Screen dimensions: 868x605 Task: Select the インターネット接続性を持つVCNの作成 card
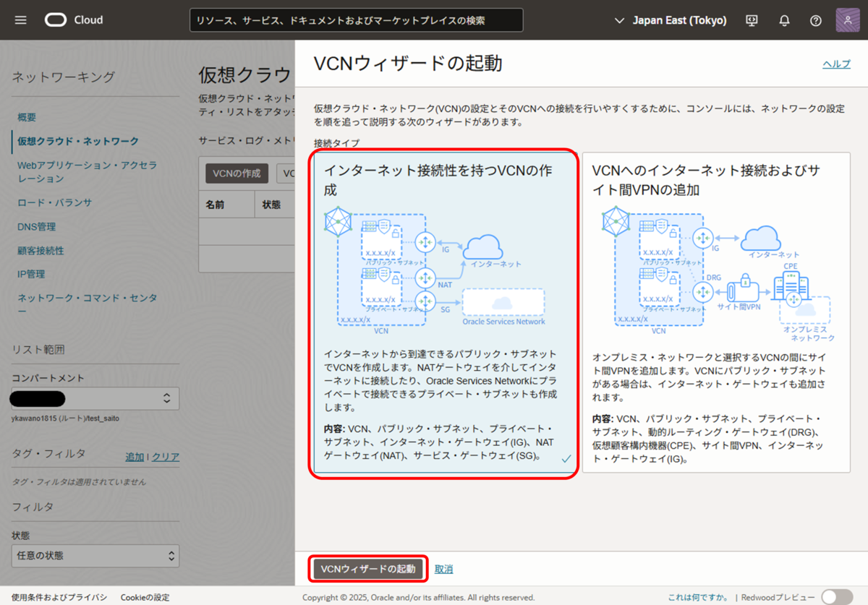pos(446,313)
